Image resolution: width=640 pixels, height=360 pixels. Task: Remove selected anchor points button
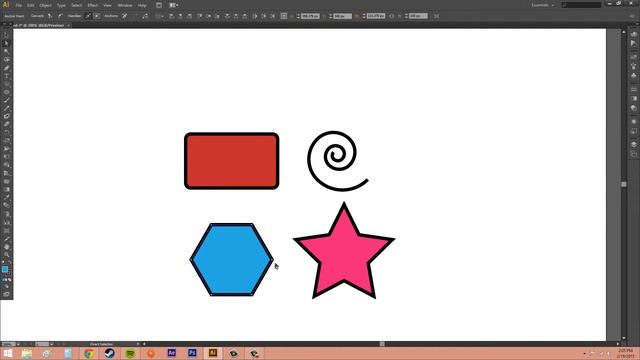click(124, 16)
